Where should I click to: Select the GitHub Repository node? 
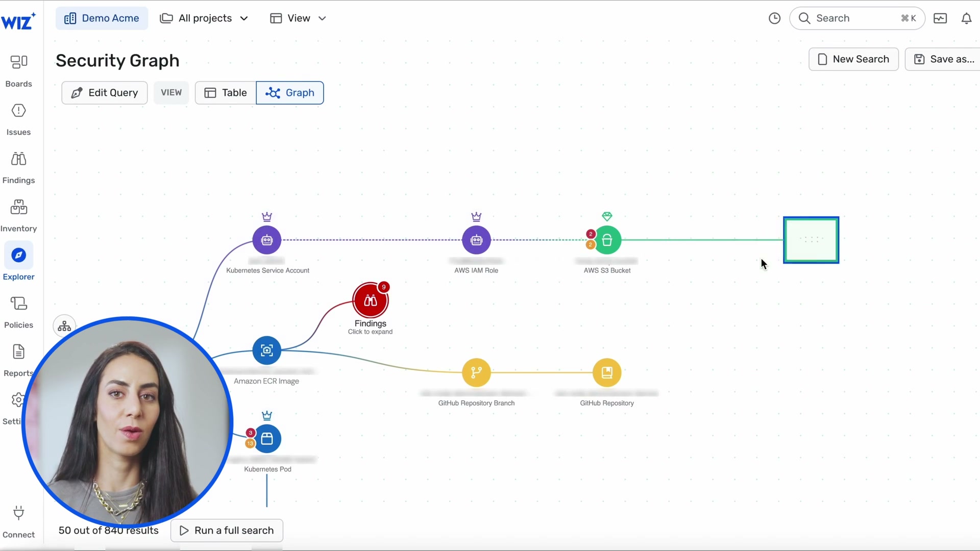(x=607, y=372)
